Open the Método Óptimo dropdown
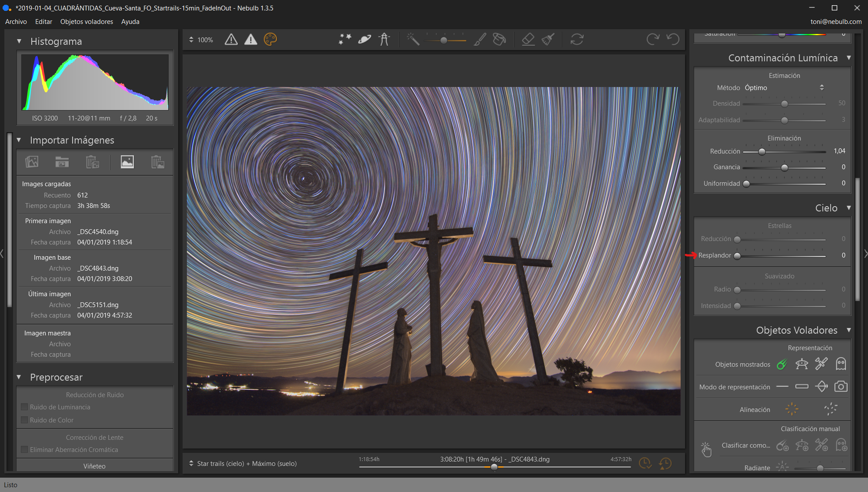868x492 pixels. coord(784,88)
